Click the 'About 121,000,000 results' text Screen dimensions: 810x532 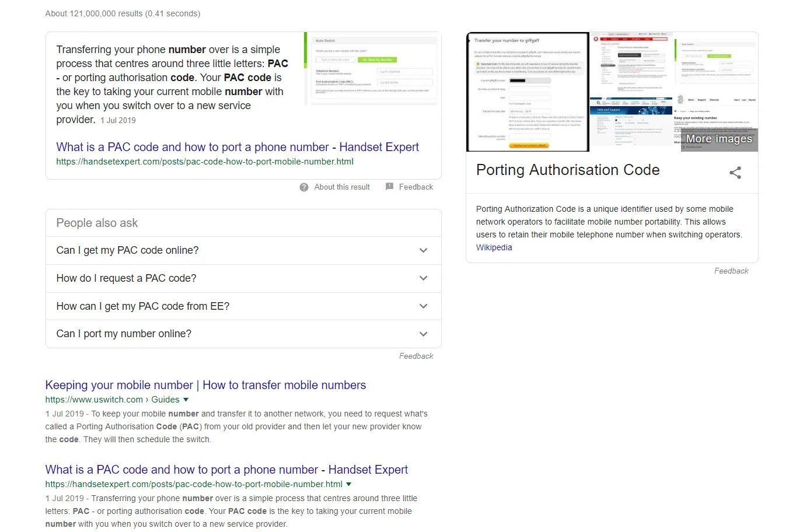pyautogui.click(x=123, y=13)
